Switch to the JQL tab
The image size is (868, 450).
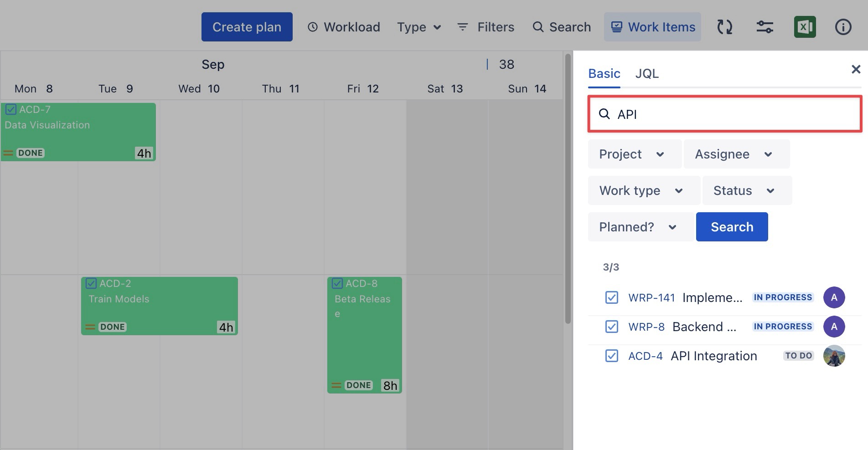pos(647,74)
